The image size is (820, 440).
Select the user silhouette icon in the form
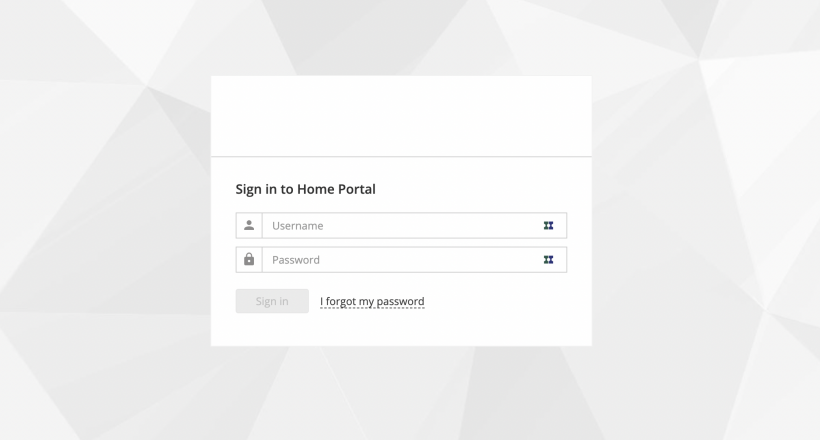point(249,226)
